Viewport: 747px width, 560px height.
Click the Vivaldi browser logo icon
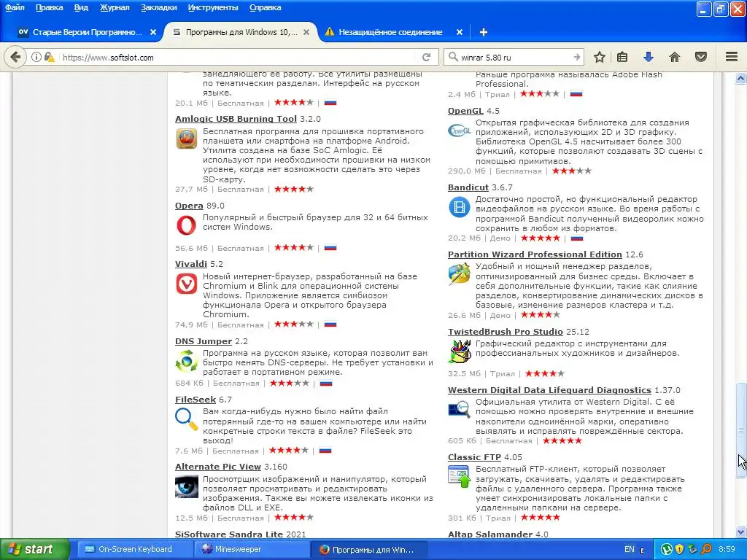[x=186, y=284]
